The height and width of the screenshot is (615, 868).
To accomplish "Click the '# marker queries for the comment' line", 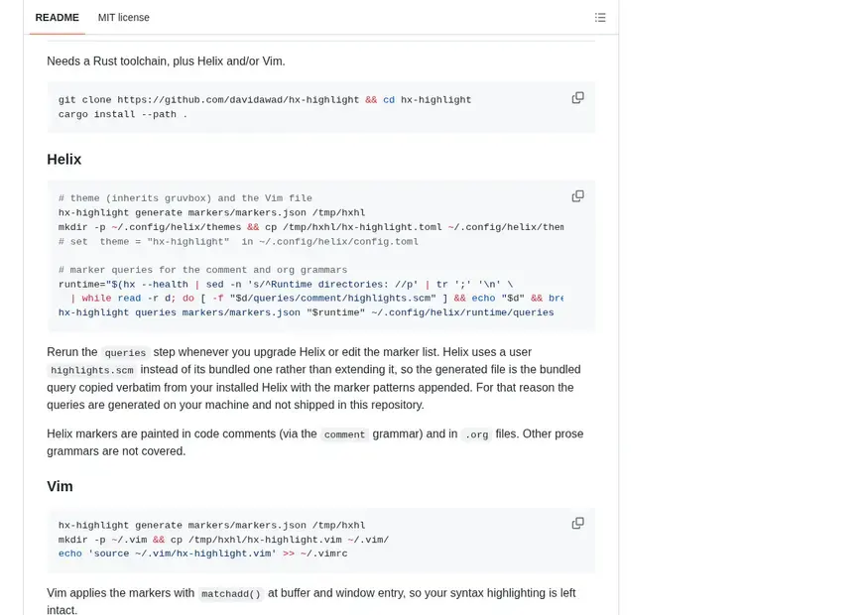I will point(202,270).
